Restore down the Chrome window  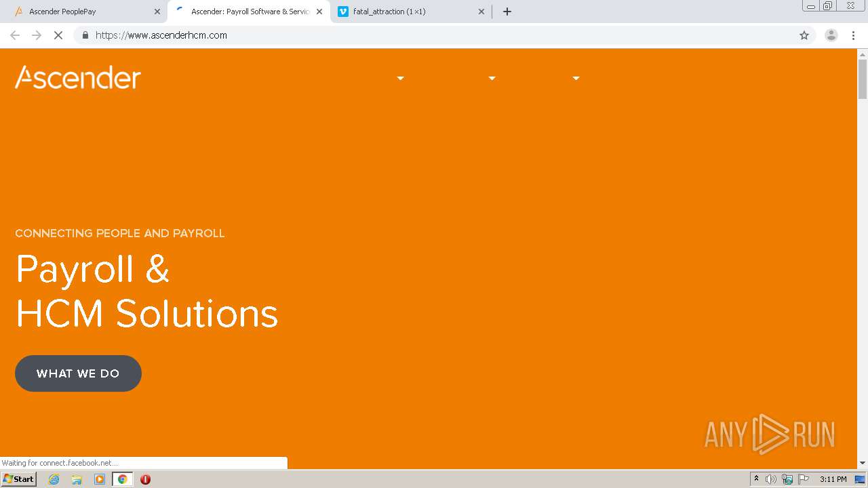tap(828, 6)
